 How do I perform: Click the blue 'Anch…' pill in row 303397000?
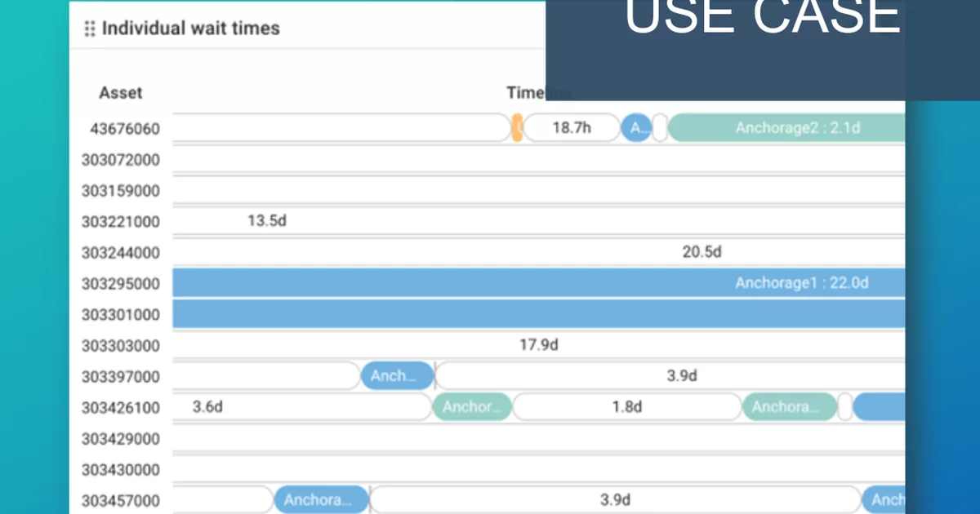[397, 375]
